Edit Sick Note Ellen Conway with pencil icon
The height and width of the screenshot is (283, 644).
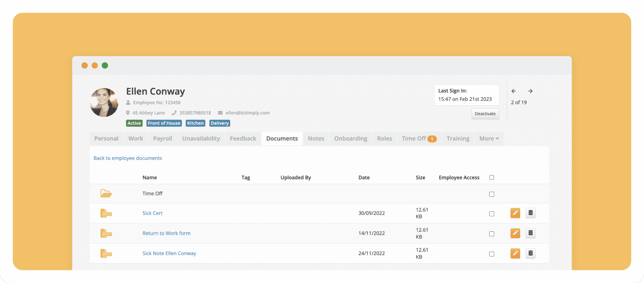(x=515, y=253)
